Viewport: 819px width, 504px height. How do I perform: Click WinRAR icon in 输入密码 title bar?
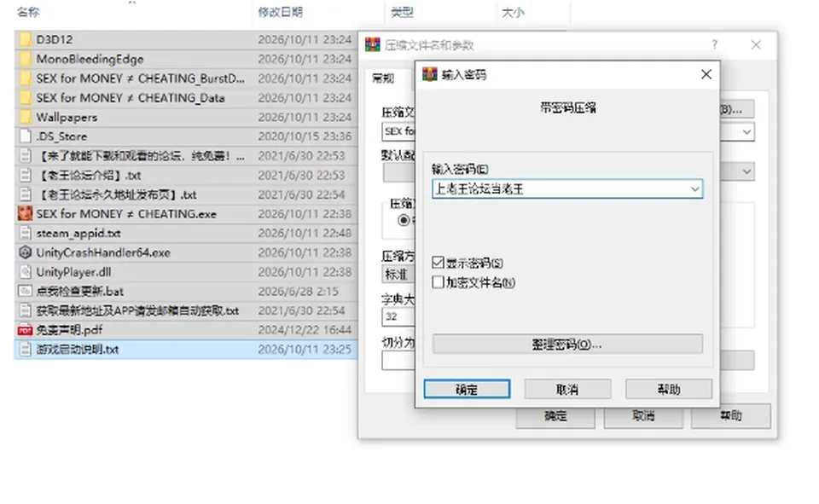(429, 75)
